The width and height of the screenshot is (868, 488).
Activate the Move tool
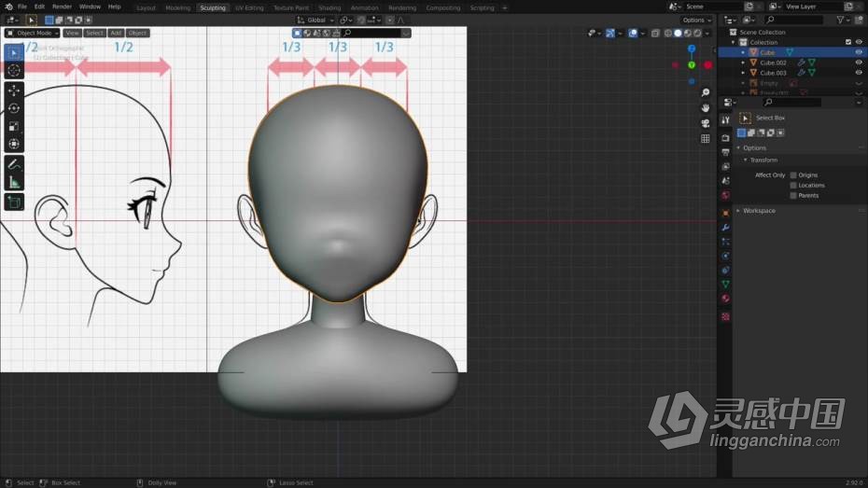pos(14,91)
